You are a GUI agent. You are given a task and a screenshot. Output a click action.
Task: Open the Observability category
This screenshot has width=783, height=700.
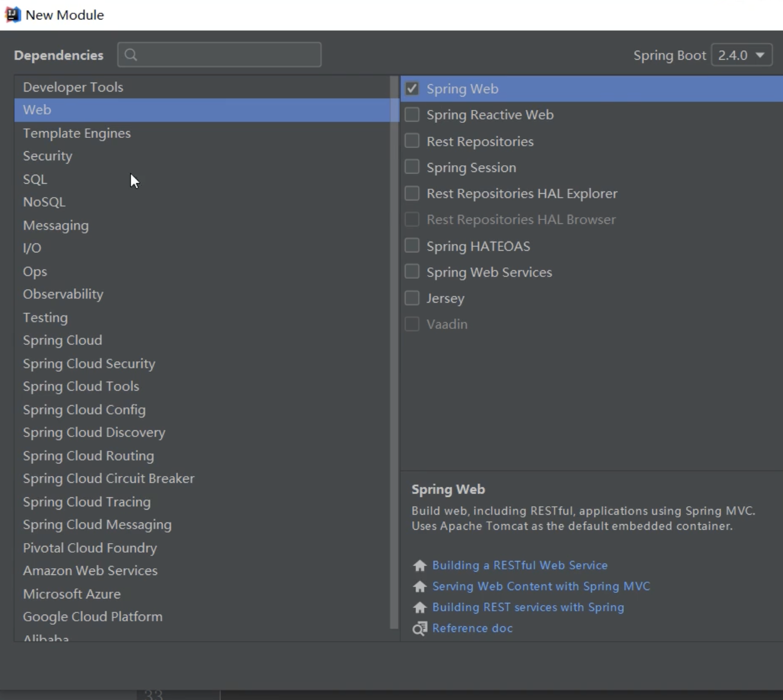pos(203,294)
